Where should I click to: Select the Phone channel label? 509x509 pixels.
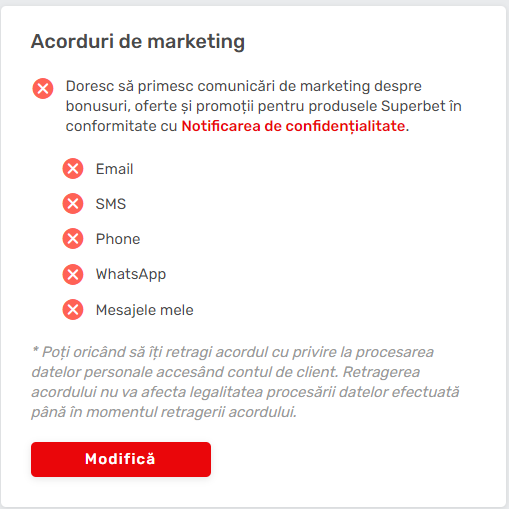(x=118, y=239)
